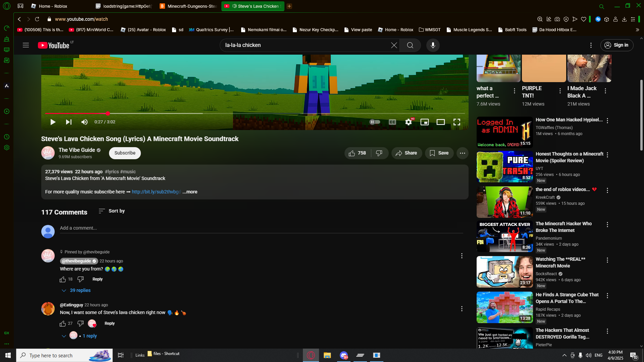Switch to miniplayer mode

(425, 122)
